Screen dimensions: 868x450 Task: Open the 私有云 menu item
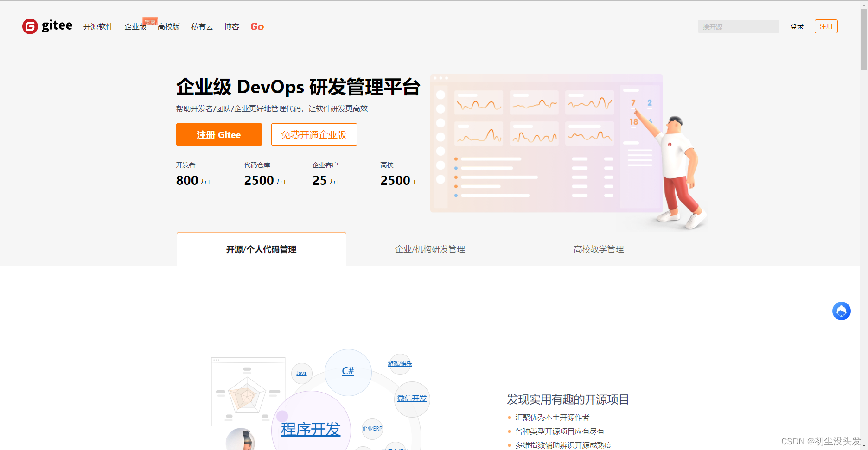coord(202,27)
